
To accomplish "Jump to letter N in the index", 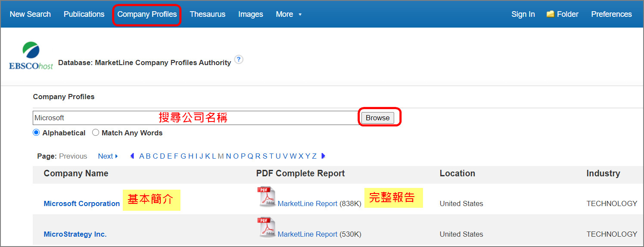I will pyautogui.click(x=228, y=156).
